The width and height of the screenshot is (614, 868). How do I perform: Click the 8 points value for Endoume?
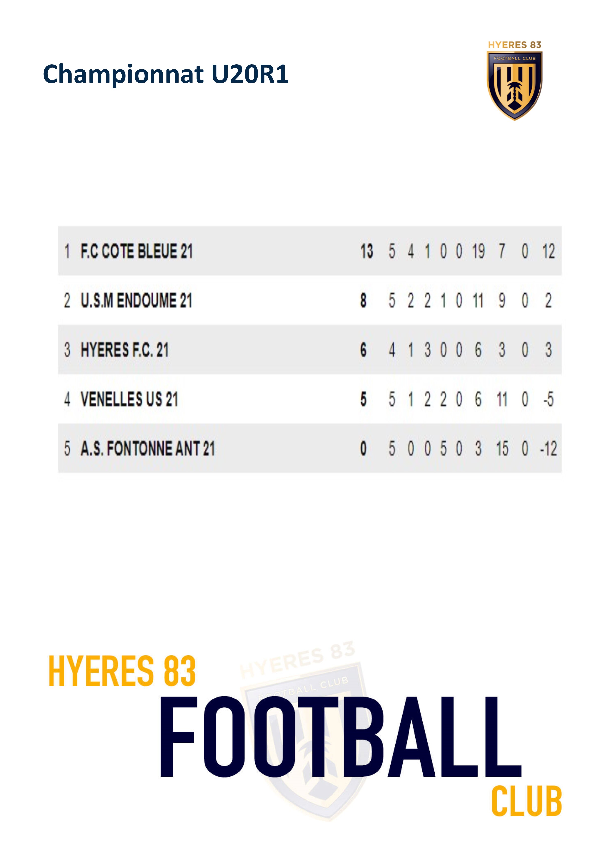click(x=363, y=301)
